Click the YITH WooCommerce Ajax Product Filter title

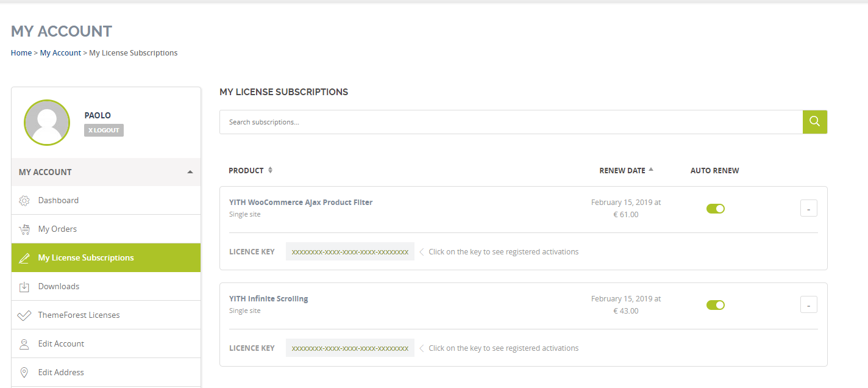point(301,202)
